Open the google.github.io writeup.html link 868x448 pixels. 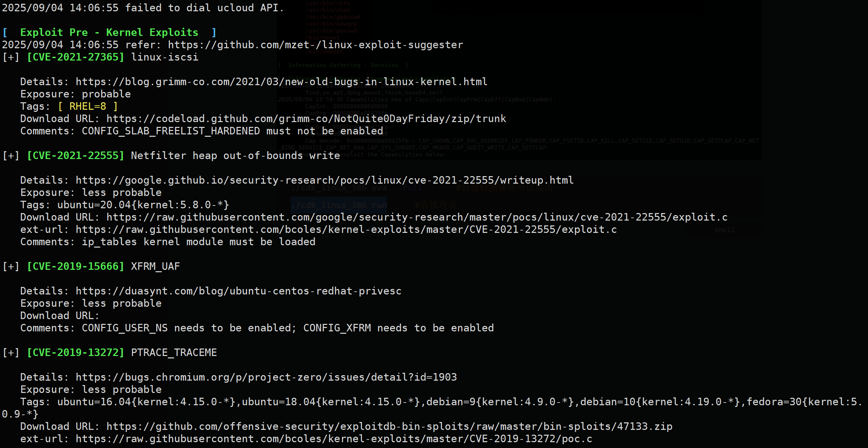325,180
